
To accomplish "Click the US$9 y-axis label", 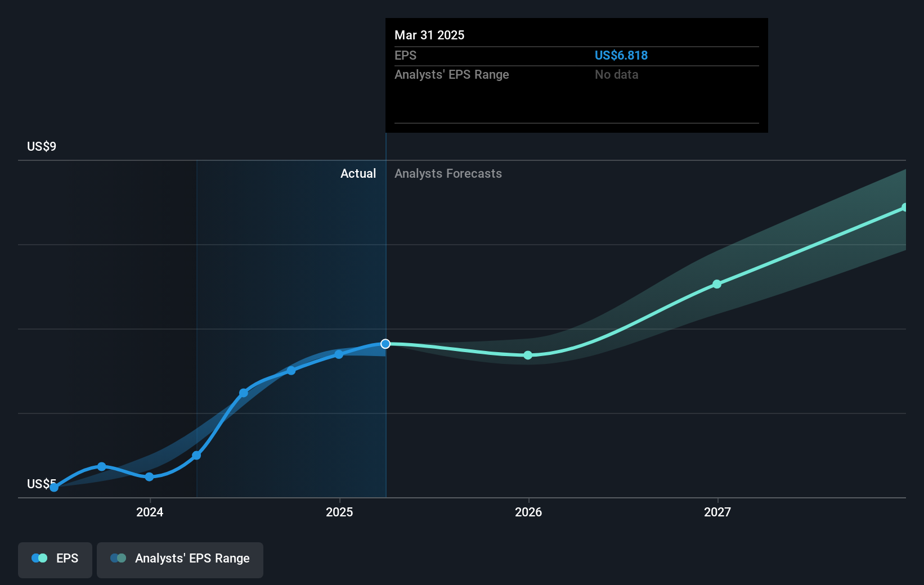I will pyautogui.click(x=42, y=146).
